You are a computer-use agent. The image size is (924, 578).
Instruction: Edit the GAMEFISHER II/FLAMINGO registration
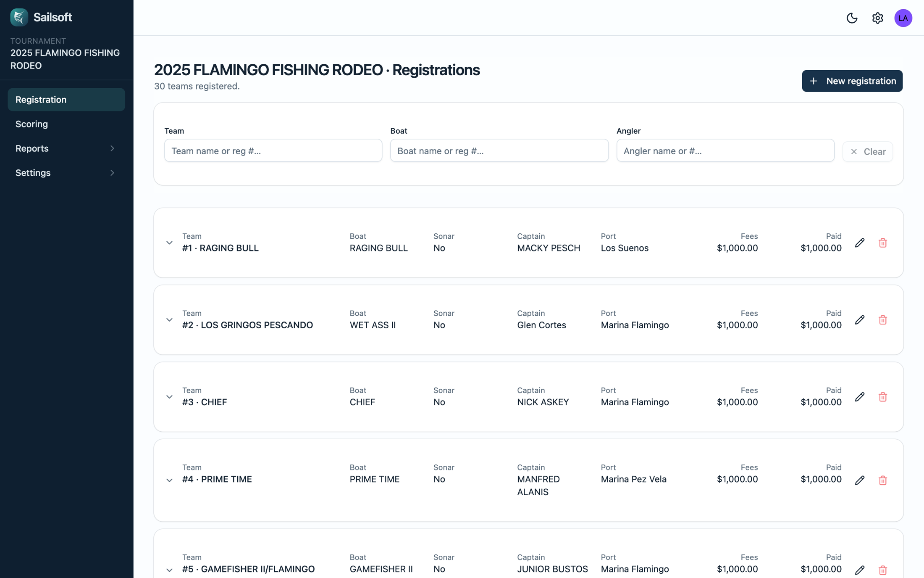[x=860, y=570]
